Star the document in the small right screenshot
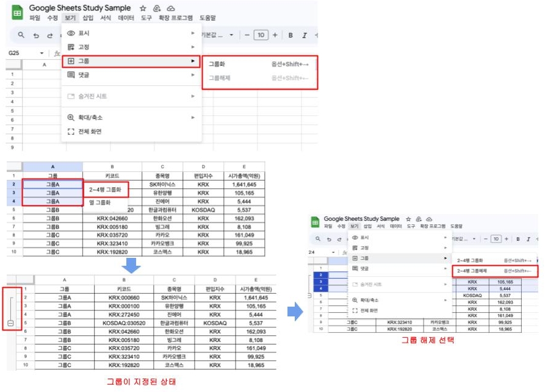The height and width of the screenshot is (392, 545). [408, 219]
